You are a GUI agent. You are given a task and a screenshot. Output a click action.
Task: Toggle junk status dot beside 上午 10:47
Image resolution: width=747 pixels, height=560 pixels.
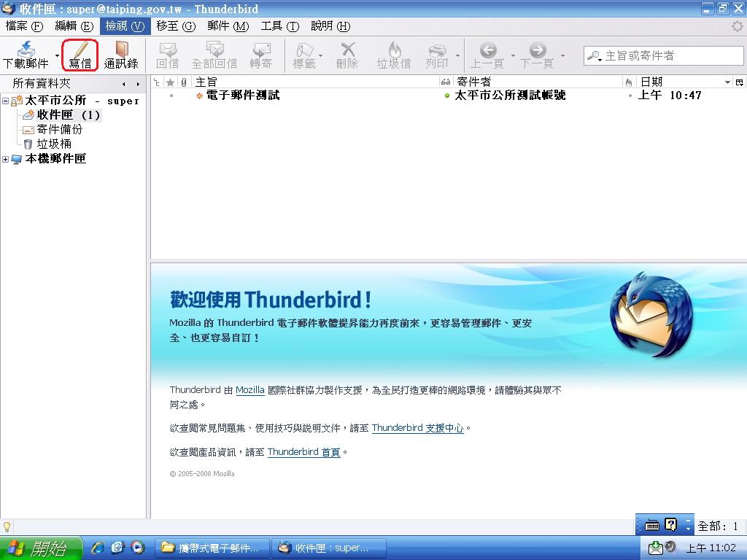coord(630,96)
